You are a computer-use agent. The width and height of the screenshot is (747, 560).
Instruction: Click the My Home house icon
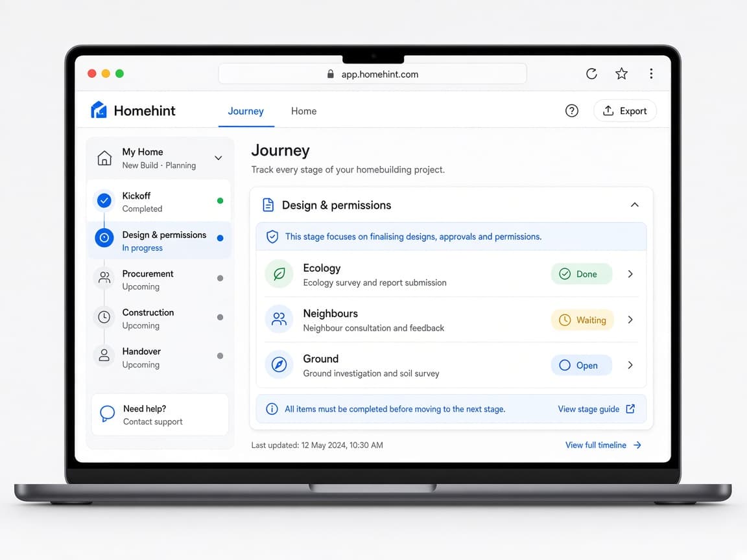click(104, 158)
